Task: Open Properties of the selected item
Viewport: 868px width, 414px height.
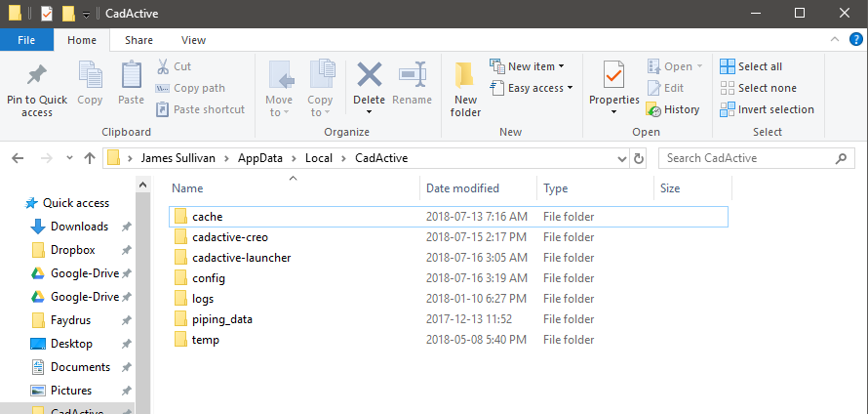Action: tap(613, 82)
